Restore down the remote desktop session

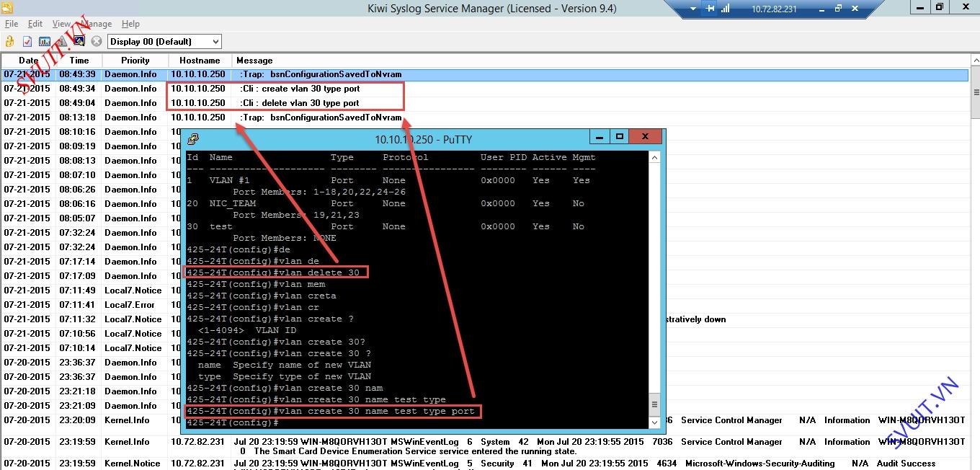click(838, 9)
